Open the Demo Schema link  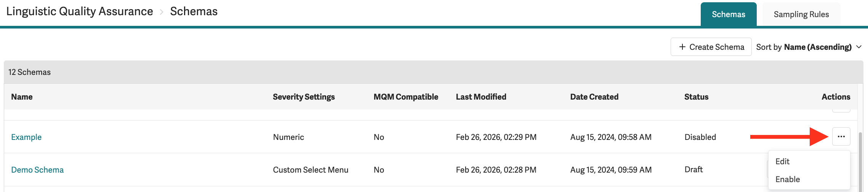point(37,170)
